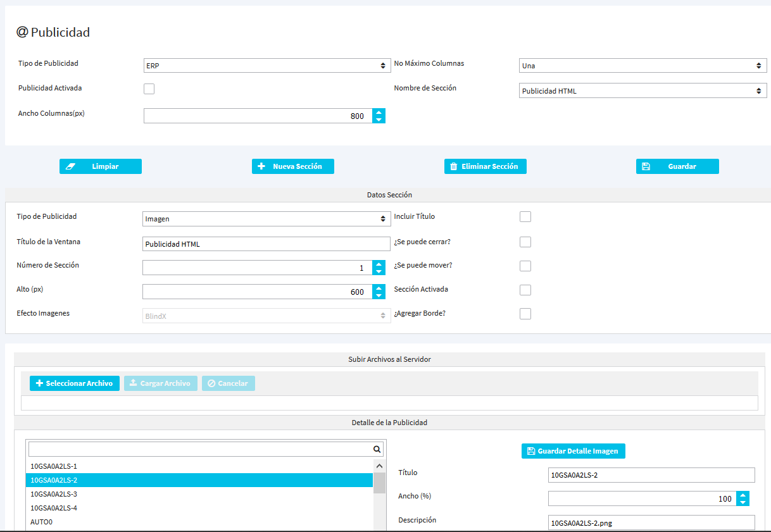This screenshot has height=532, width=771.
Task: Check the Sección Activada checkbox
Action: click(x=525, y=290)
